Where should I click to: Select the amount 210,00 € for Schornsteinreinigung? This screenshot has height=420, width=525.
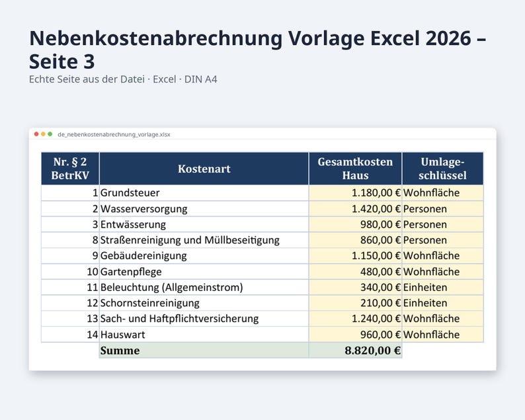[355, 303]
